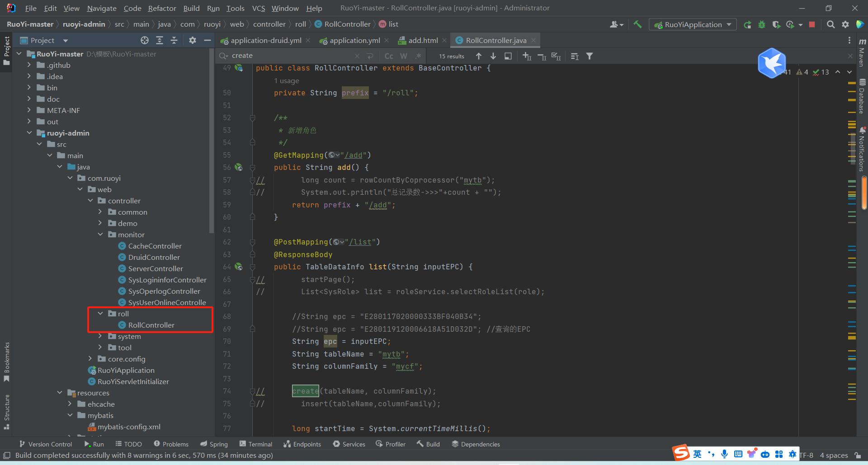Screen dimensions: 868x465
Task: Click Select All Occurrences icon
Action: click(556, 56)
